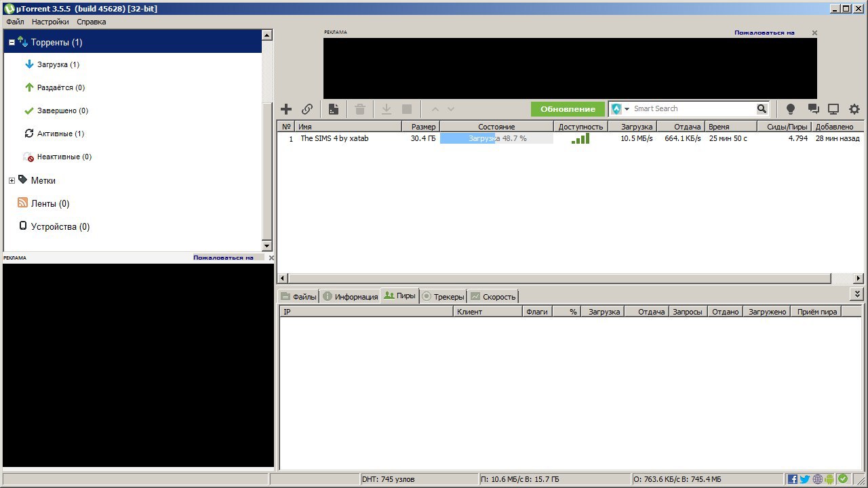Select Раздаётся (0) in the sidebar
The width and height of the screenshot is (868, 488).
point(60,88)
